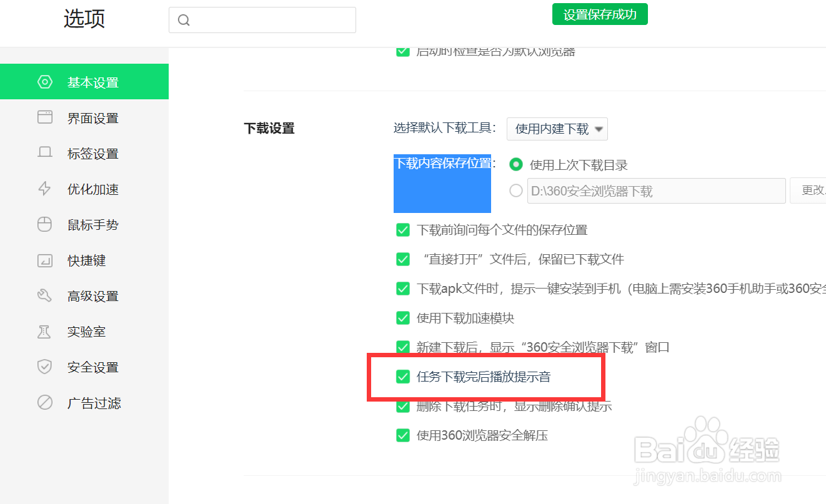Click the 实验室 flask icon

point(45,332)
